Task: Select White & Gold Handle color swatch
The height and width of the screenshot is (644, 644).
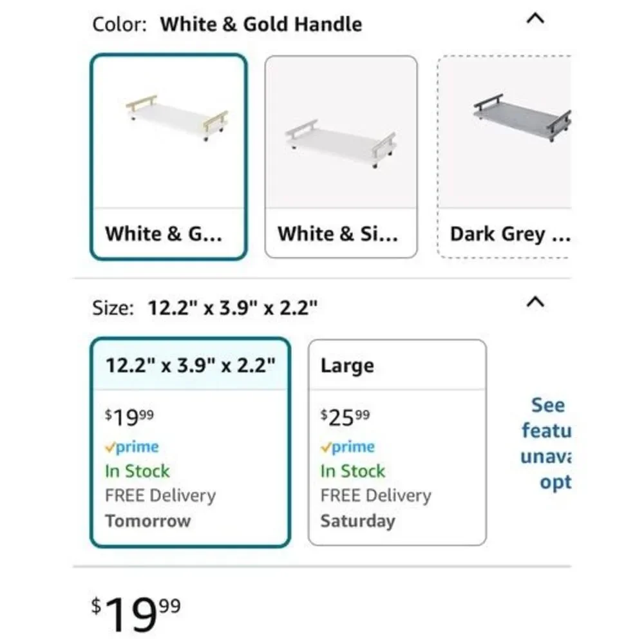Action: [168, 157]
